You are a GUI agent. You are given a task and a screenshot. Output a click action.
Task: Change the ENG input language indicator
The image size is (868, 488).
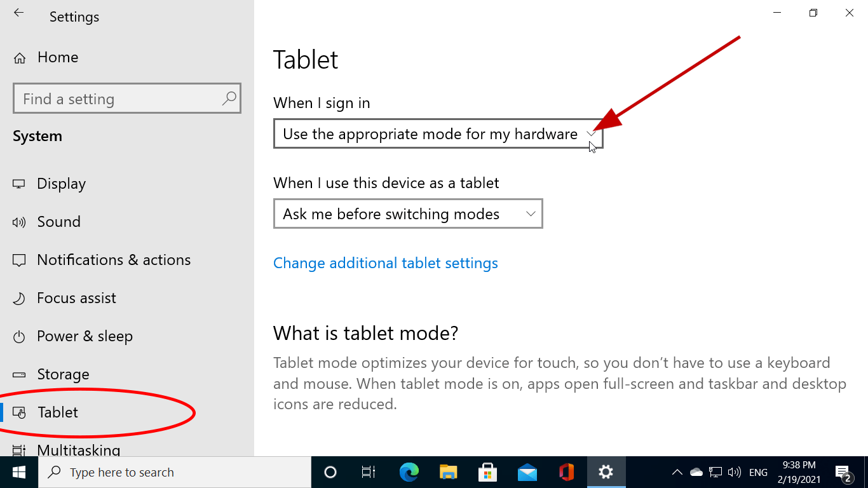coord(758,472)
